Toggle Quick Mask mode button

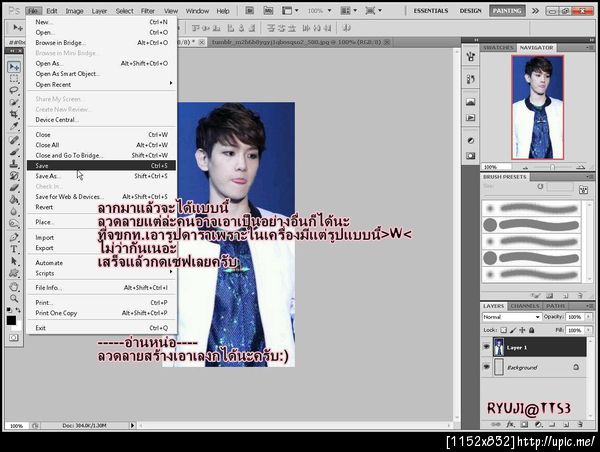point(14,338)
